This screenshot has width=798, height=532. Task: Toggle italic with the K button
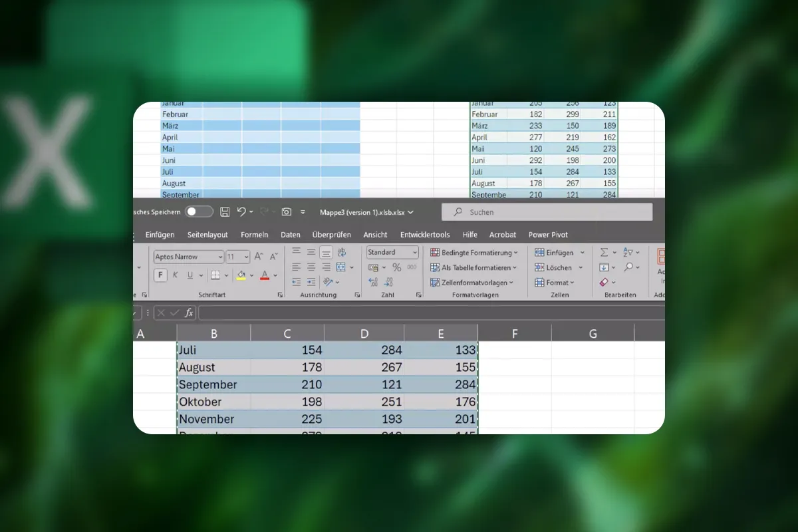(176, 275)
